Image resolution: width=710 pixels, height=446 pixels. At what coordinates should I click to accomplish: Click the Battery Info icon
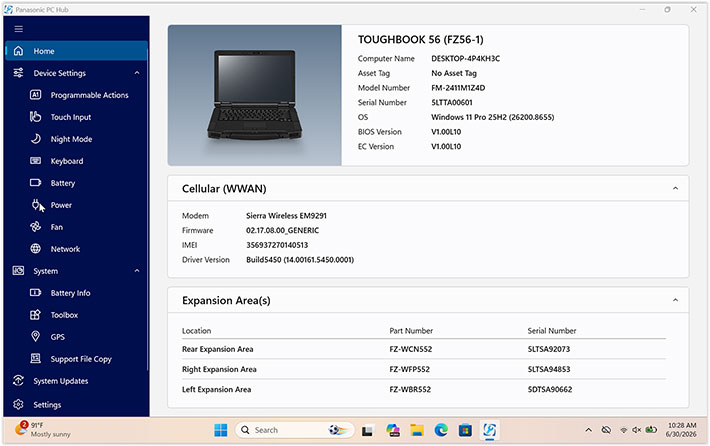(35, 293)
